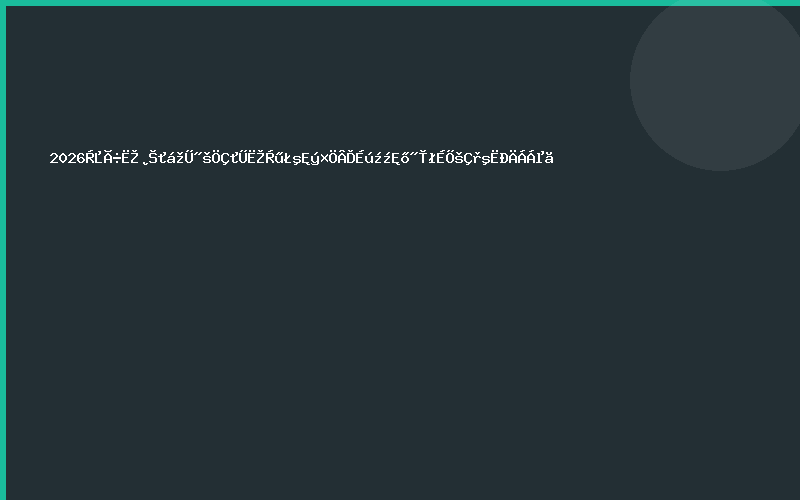Click the crossed Đ letter in the text
This screenshot has height=500, width=800.
tap(504, 158)
